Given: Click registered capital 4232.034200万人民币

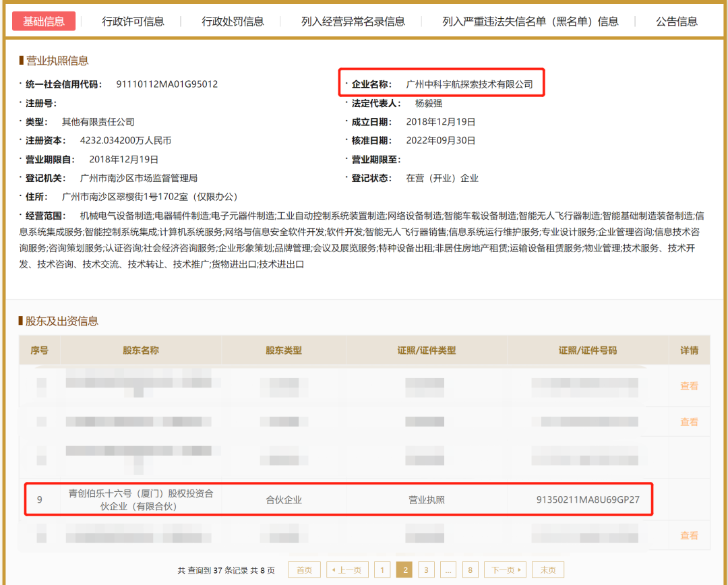Looking at the screenshot, I should click(x=125, y=140).
